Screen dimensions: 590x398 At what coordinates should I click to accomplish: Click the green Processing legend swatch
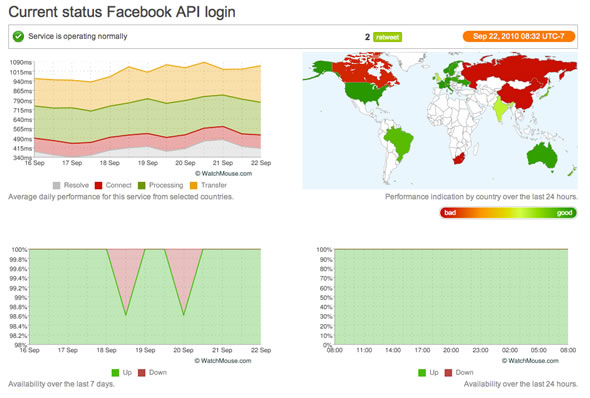pos(141,185)
